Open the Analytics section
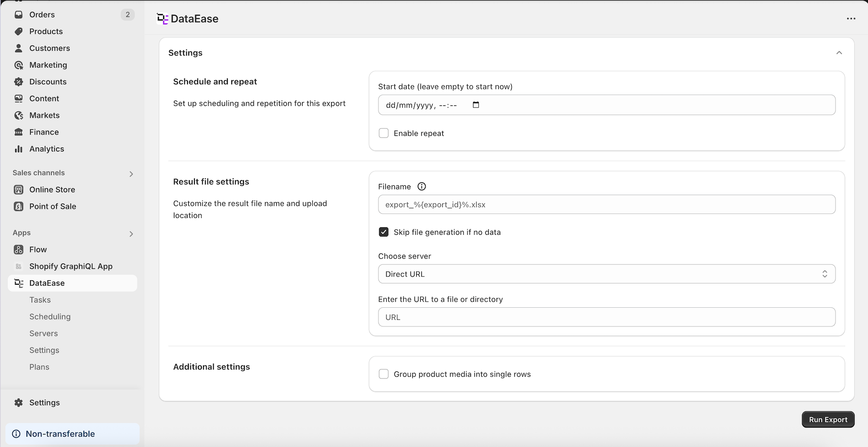This screenshot has width=868, height=447. [47, 149]
